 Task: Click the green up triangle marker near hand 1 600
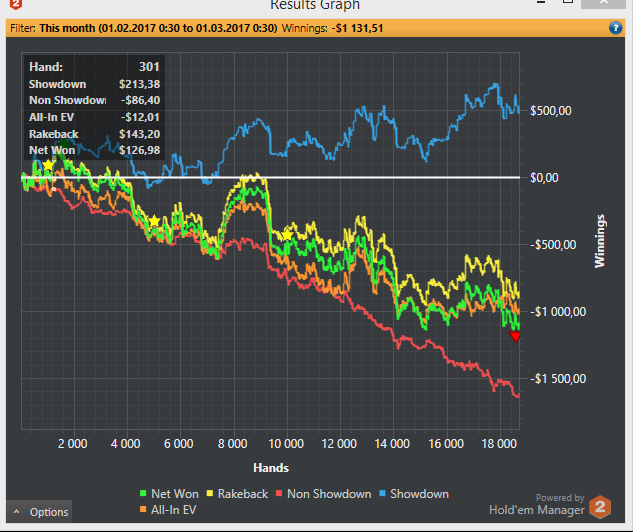tap(65, 143)
